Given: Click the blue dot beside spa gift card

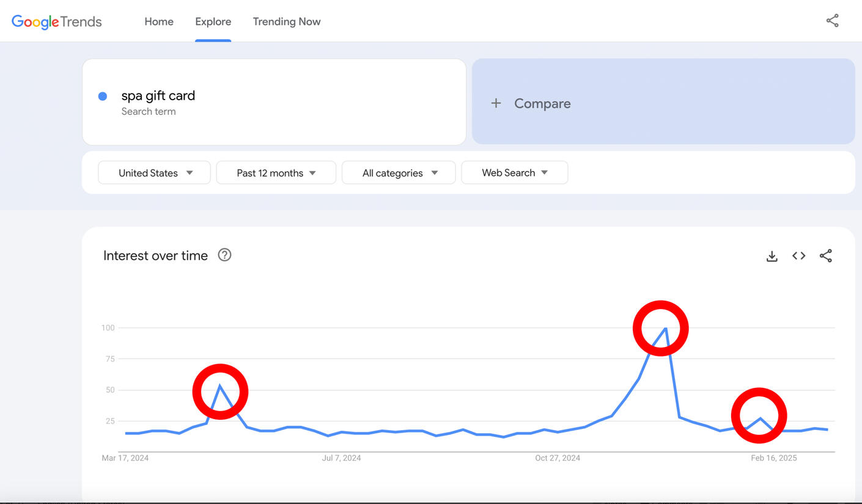Looking at the screenshot, I should point(103,97).
